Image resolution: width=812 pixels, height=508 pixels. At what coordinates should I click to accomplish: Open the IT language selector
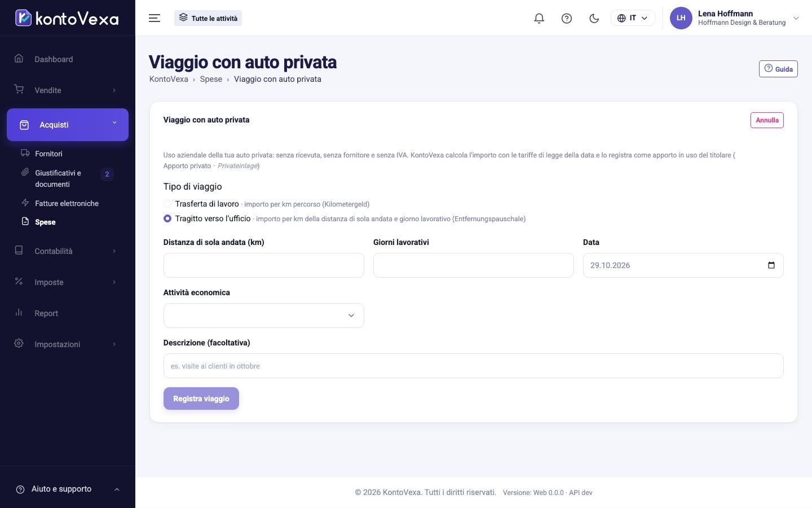[x=633, y=18]
